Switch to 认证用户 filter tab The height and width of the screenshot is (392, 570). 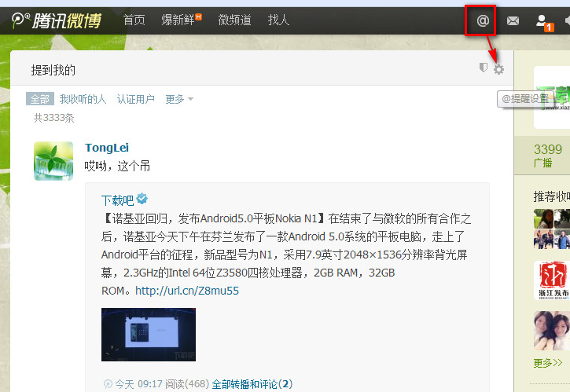135,99
